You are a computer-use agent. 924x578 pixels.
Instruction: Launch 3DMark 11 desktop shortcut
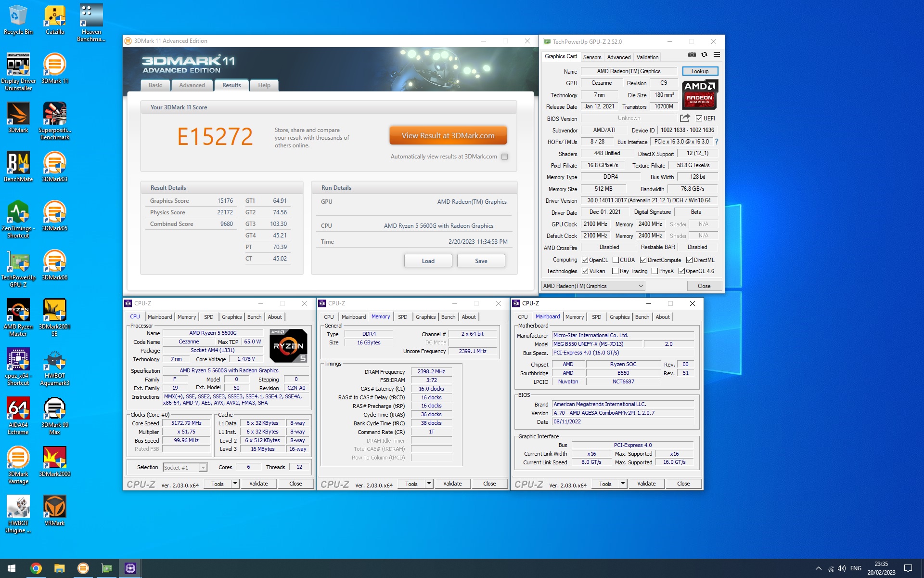tap(55, 68)
